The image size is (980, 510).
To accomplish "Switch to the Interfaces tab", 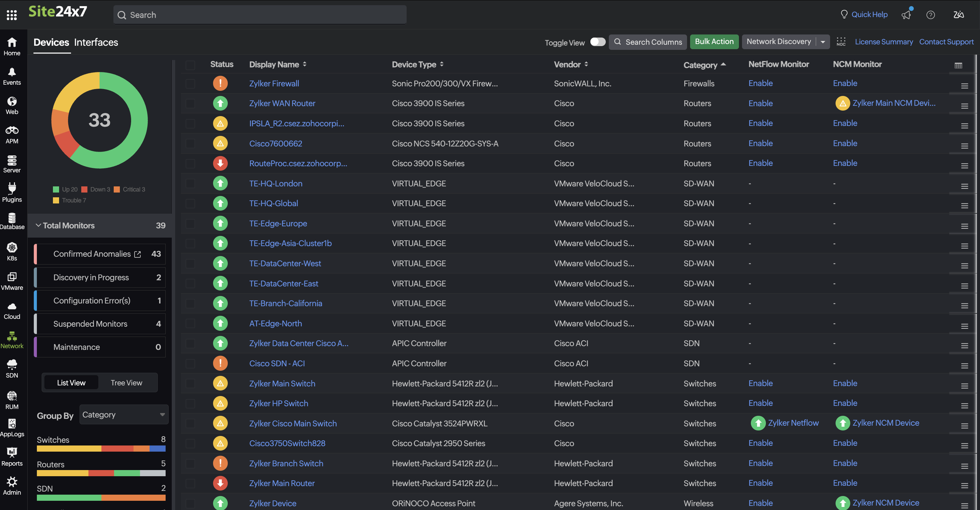I will [96, 42].
